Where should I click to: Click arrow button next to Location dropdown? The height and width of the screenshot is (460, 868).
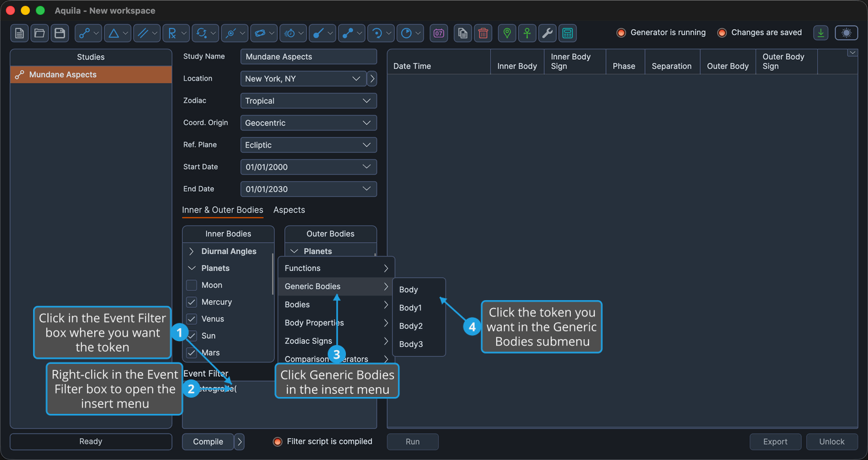tap(372, 79)
